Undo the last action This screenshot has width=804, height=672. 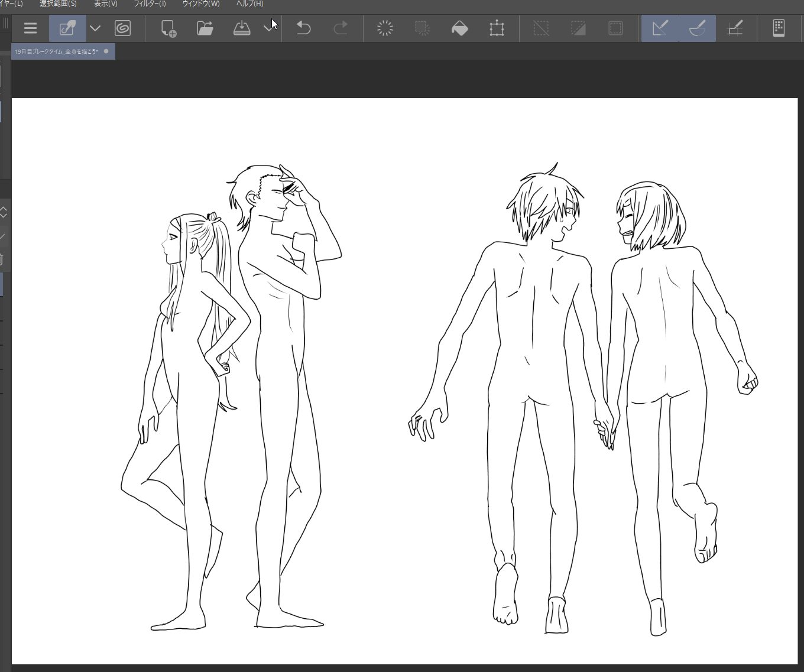coord(303,28)
